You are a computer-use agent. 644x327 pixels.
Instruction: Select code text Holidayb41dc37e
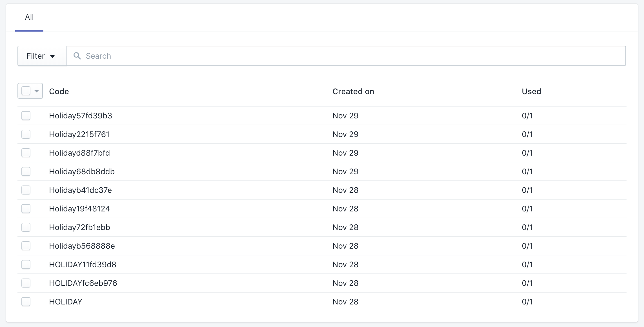tap(80, 190)
